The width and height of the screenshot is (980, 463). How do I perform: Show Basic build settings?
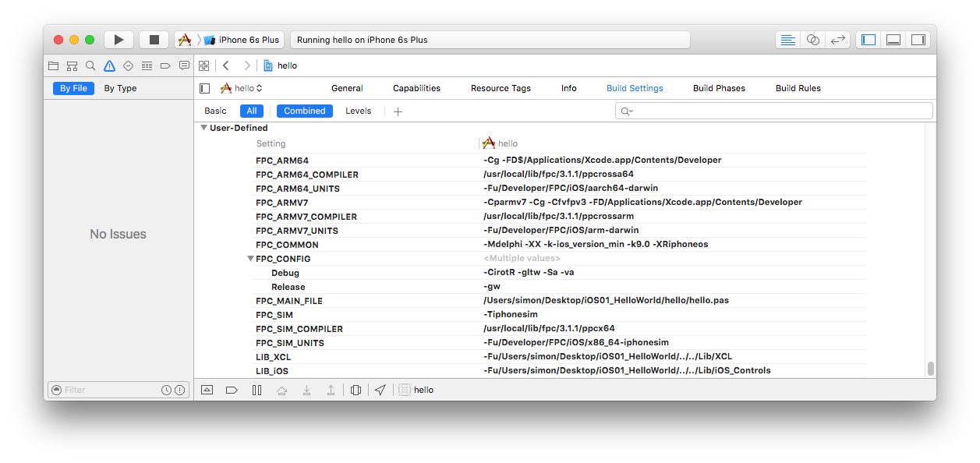[x=216, y=111]
